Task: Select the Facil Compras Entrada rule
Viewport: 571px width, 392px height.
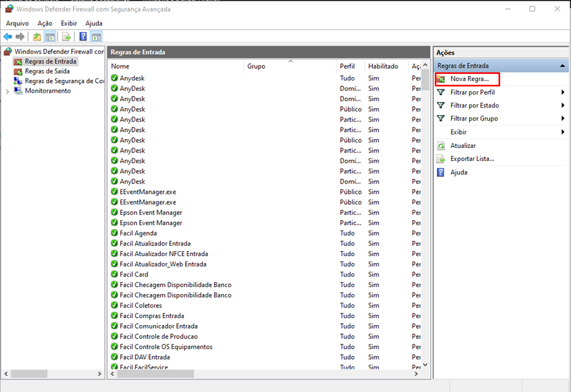Action: coord(265,315)
